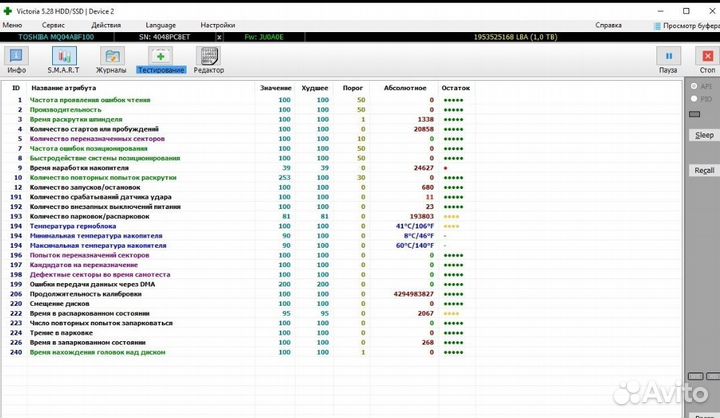The height and width of the screenshot is (418, 720).
Task: Open the Language menu
Action: (x=160, y=24)
